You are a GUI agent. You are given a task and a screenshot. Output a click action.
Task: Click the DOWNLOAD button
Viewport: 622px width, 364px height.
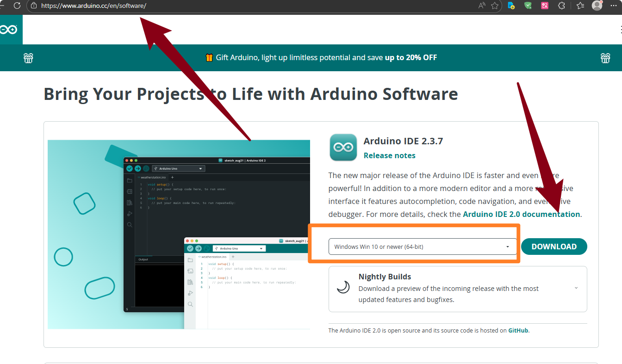click(554, 247)
